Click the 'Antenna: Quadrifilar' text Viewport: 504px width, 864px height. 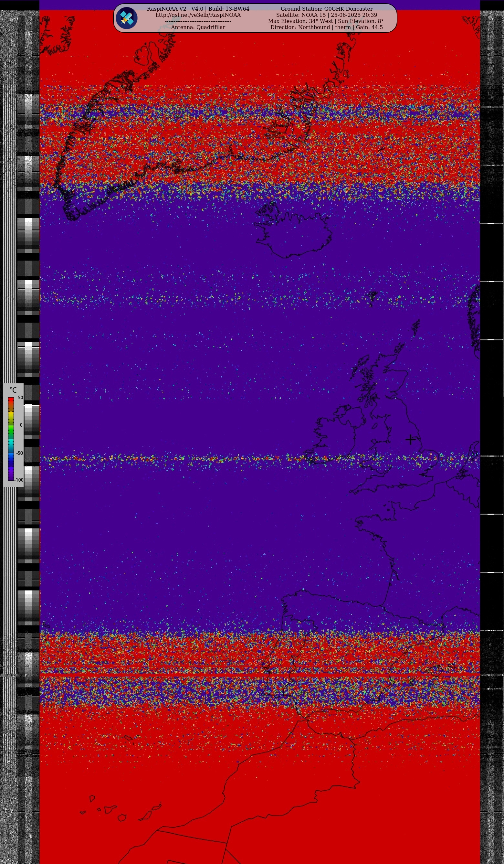tap(198, 27)
